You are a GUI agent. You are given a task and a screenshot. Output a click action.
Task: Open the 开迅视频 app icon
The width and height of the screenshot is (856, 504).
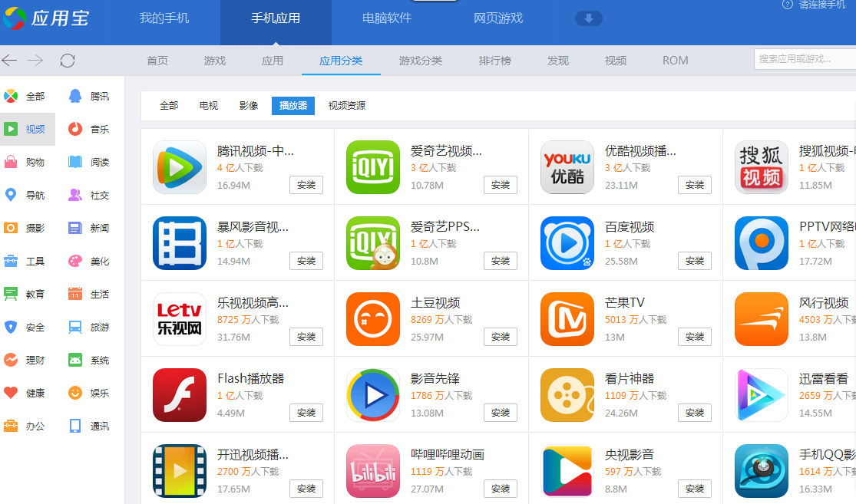(x=180, y=471)
